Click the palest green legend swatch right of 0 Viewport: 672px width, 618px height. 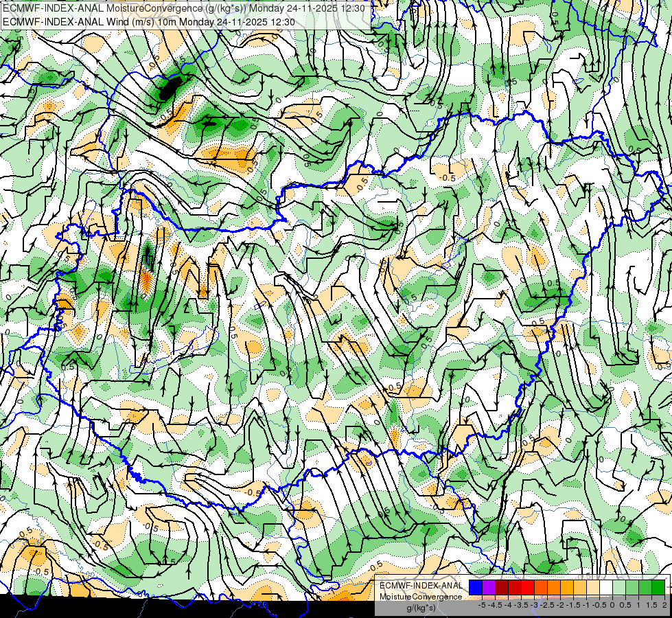619,588
